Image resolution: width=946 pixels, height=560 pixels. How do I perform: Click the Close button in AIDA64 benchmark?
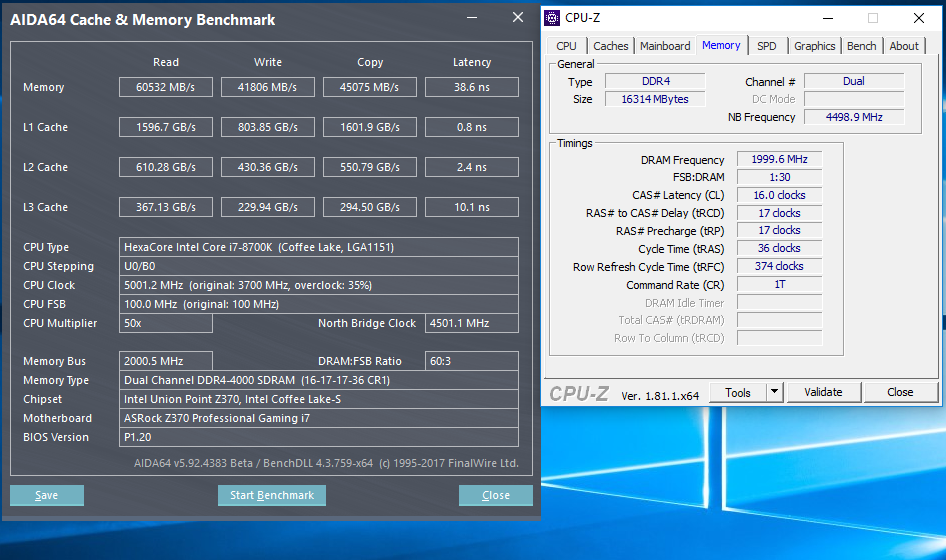click(x=496, y=495)
